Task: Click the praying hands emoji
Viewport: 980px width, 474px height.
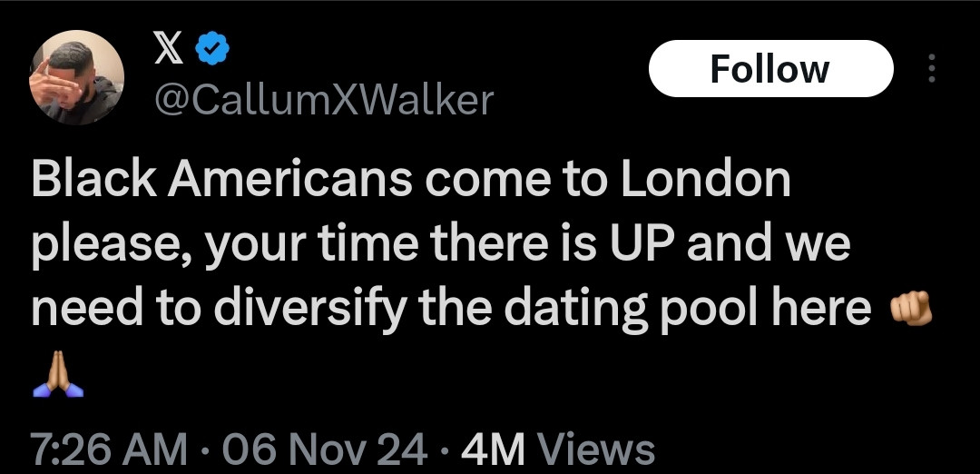Action: click(x=58, y=381)
